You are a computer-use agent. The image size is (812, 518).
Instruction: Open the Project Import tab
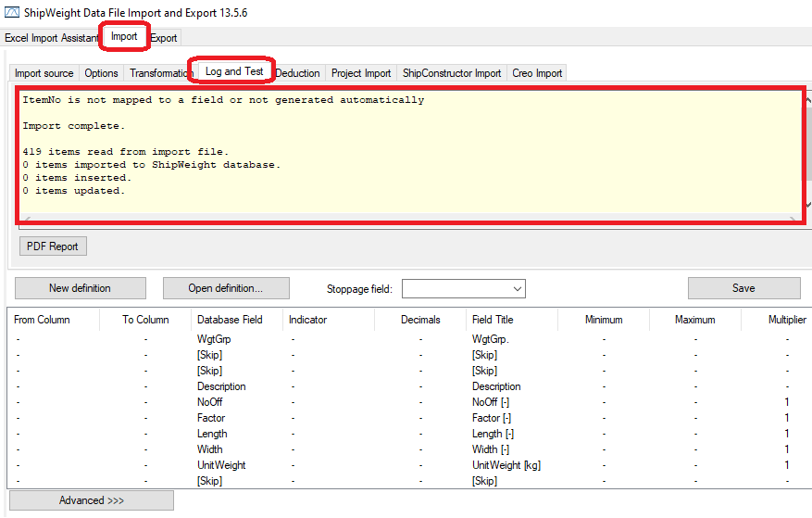361,73
